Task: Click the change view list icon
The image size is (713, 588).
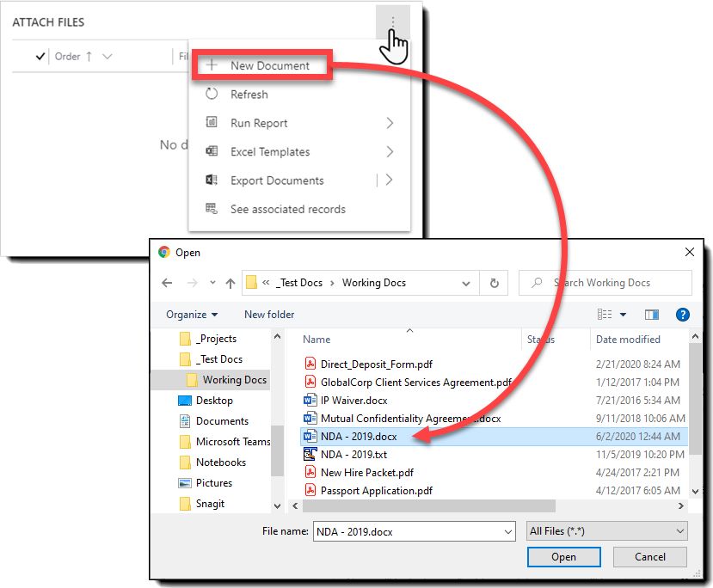Action: click(x=605, y=315)
